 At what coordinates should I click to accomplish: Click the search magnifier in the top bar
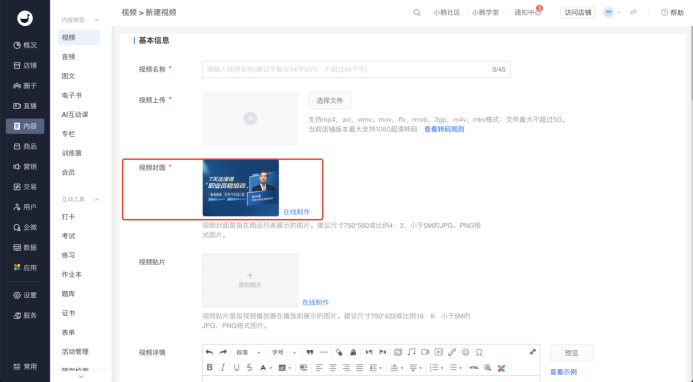[417, 12]
